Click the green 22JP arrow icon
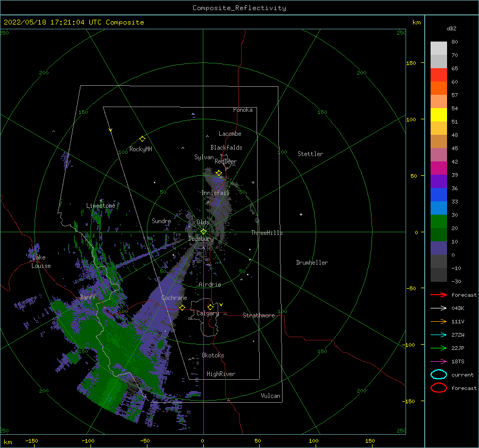The image size is (479, 448). coord(439,348)
